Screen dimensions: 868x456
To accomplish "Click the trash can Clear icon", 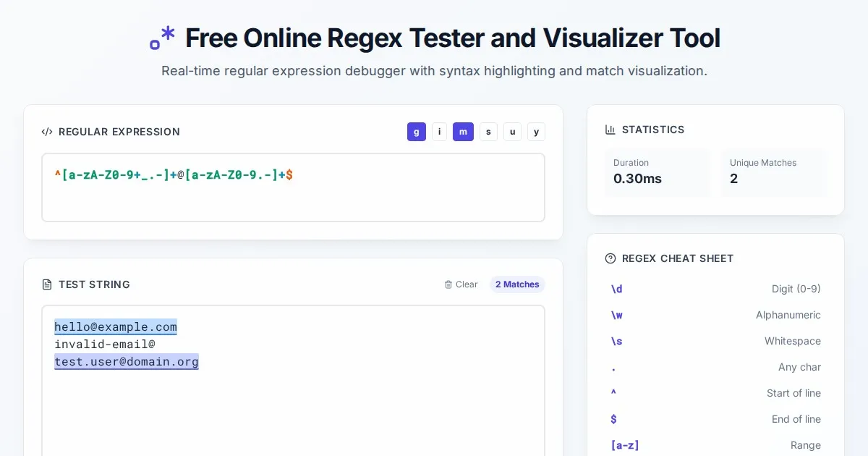I will click(x=448, y=284).
